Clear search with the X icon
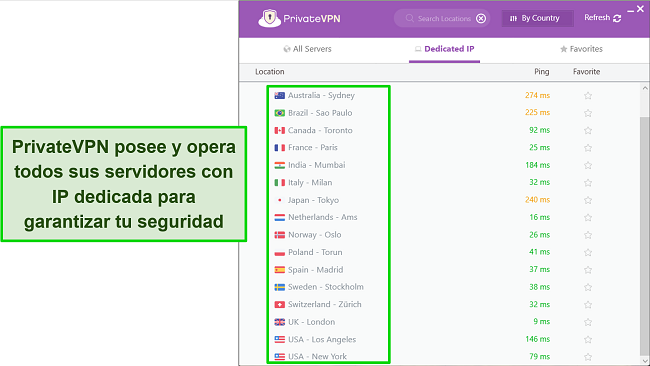The width and height of the screenshot is (650, 366). tap(481, 18)
